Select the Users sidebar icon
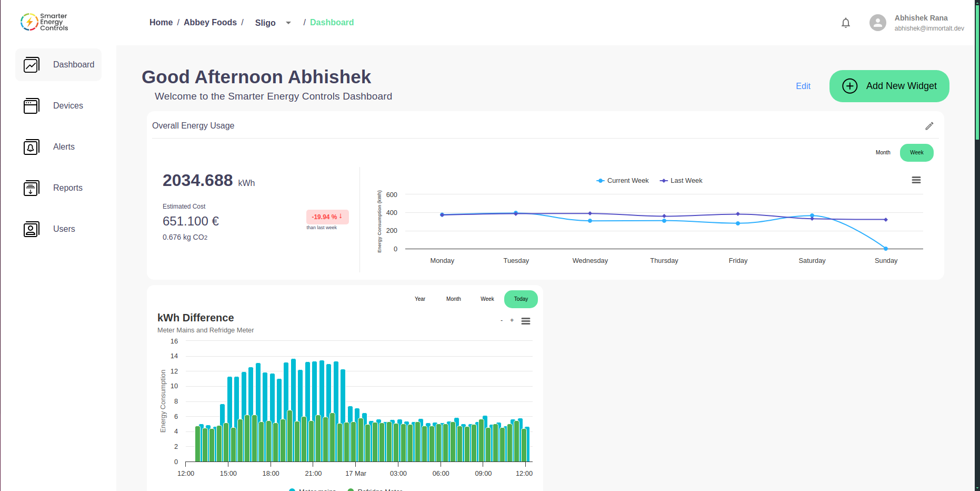Viewport: 980px width, 491px height. click(x=32, y=229)
